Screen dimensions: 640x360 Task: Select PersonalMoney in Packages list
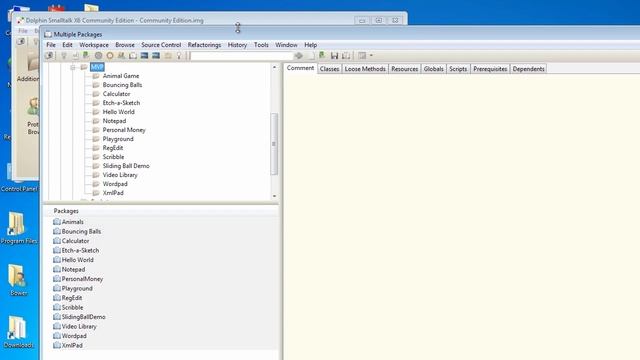(x=82, y=279)
